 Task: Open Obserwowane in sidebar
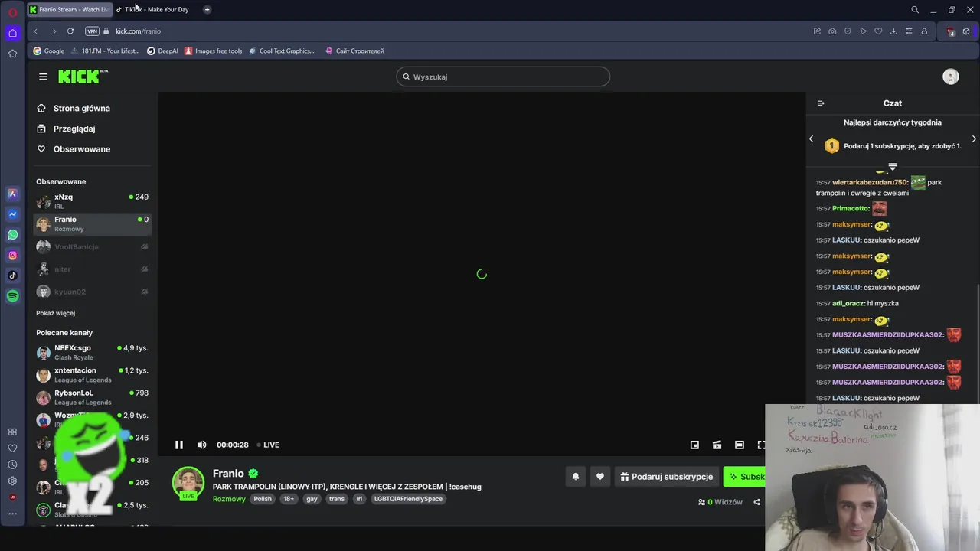(74, 149)
